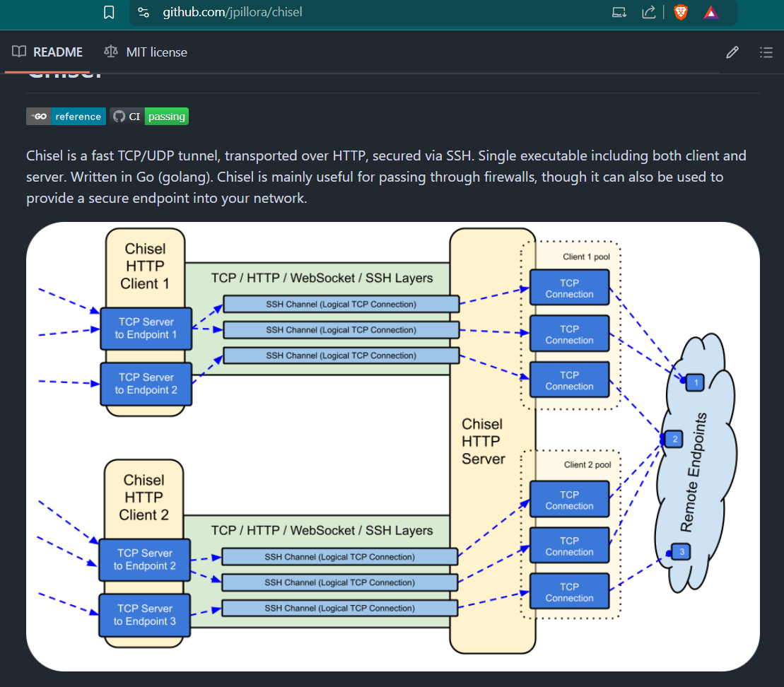
Task: Open the Go reference badge link
Action: pyautogui.click(x=66, y=117)
